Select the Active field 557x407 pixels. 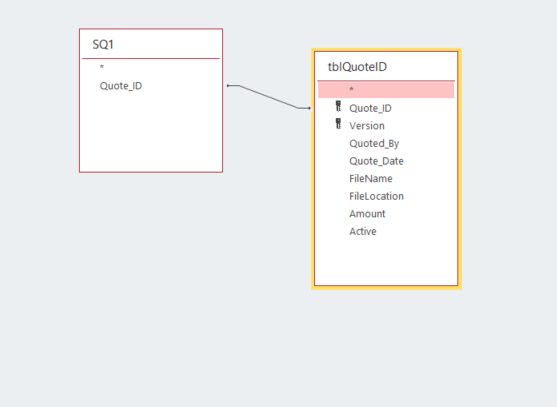point(363,232)
